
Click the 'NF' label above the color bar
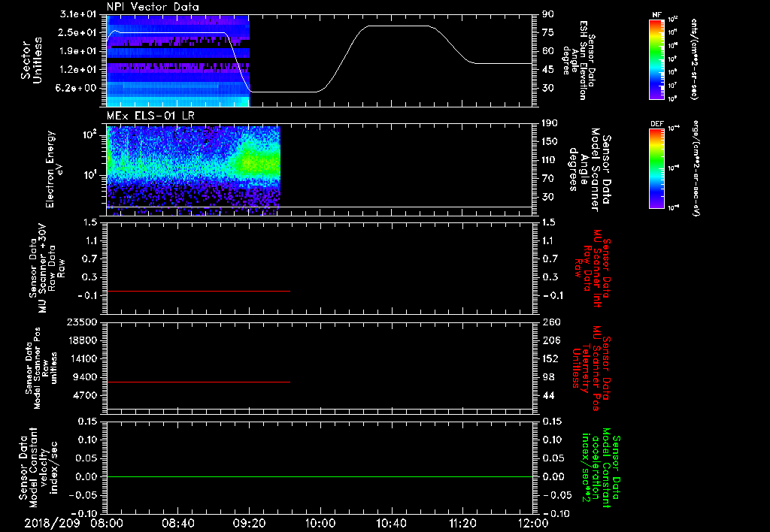click(656, 15)
